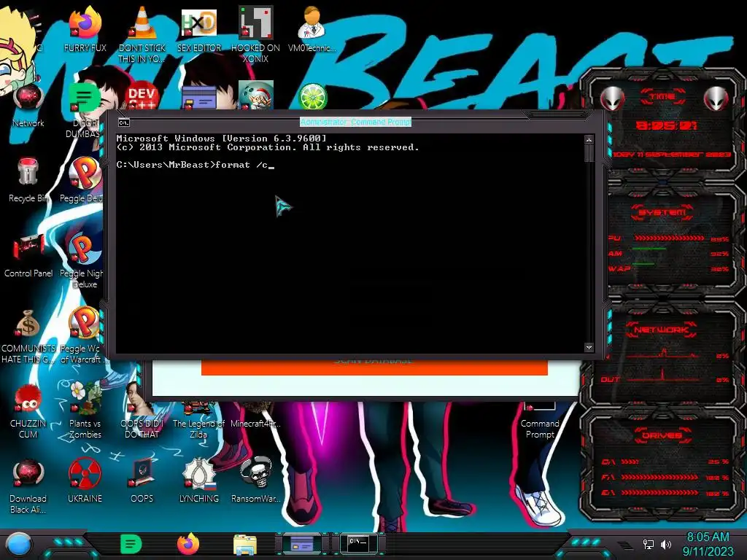Click the network tray icon
This screenshot has height=560, width=747.
[648, 544]
